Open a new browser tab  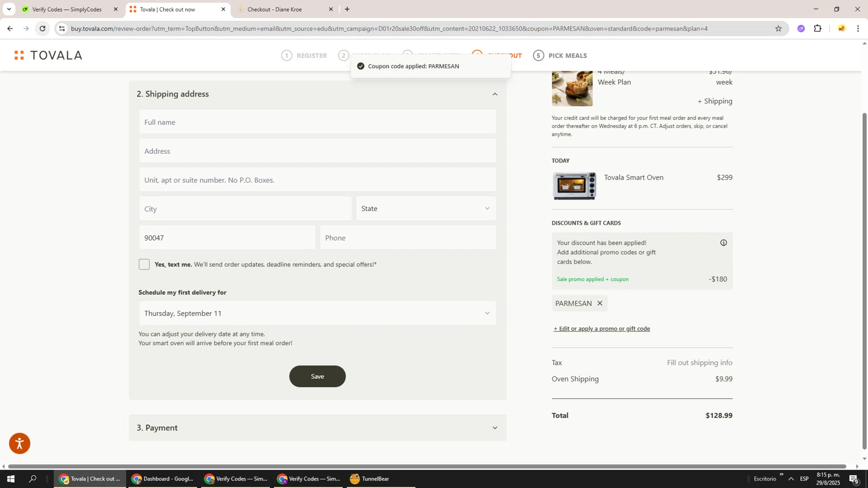pos(347,9)
